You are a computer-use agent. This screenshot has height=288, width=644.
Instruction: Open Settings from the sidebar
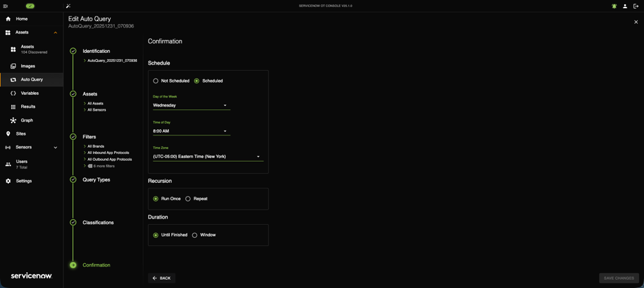[32, 181]
